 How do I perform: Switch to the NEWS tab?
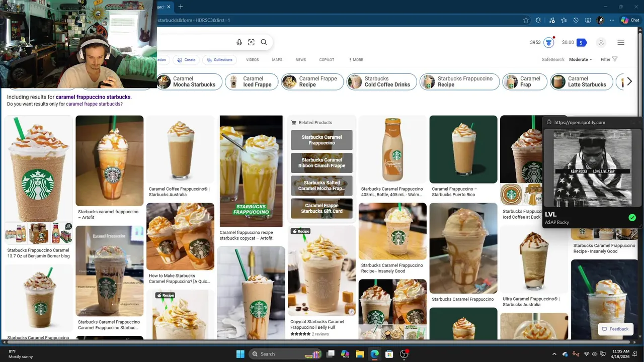coord(301,59)
